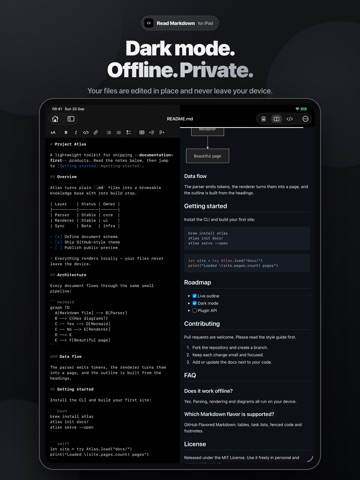Click 'Ship GitHub-style theme' task line
Screen dimensions: 360x480
[x=85, y=242]
